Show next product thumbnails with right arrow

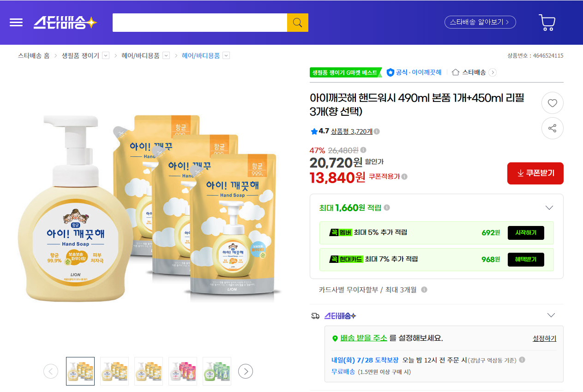[246, 371]
